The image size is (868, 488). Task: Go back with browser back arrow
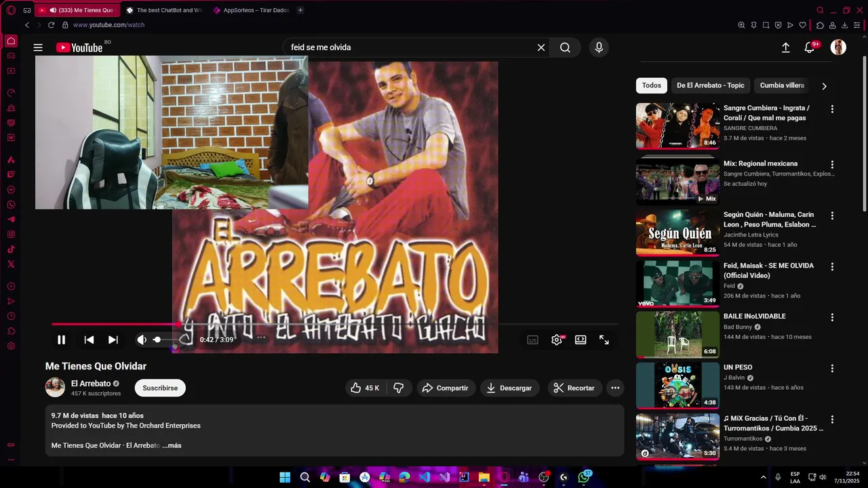27,25
